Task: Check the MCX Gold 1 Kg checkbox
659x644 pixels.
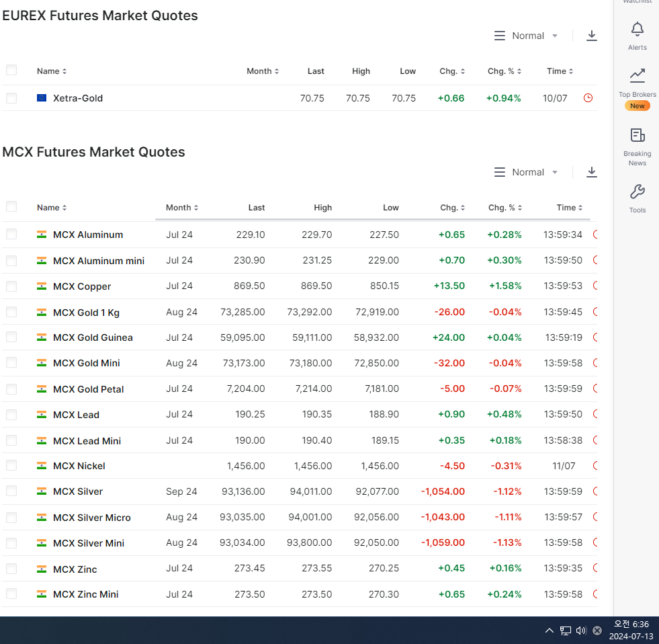Action: [x=11, y=312]
